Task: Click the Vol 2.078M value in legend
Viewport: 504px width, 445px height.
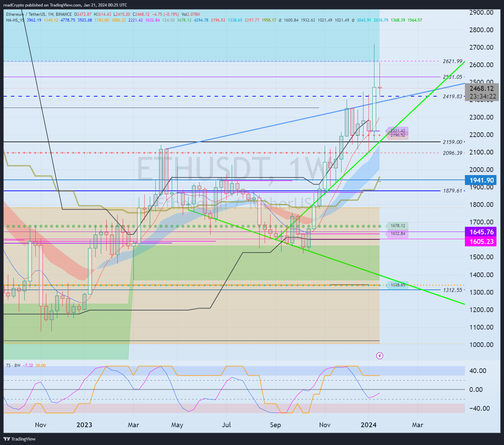Action: point(191,14)
